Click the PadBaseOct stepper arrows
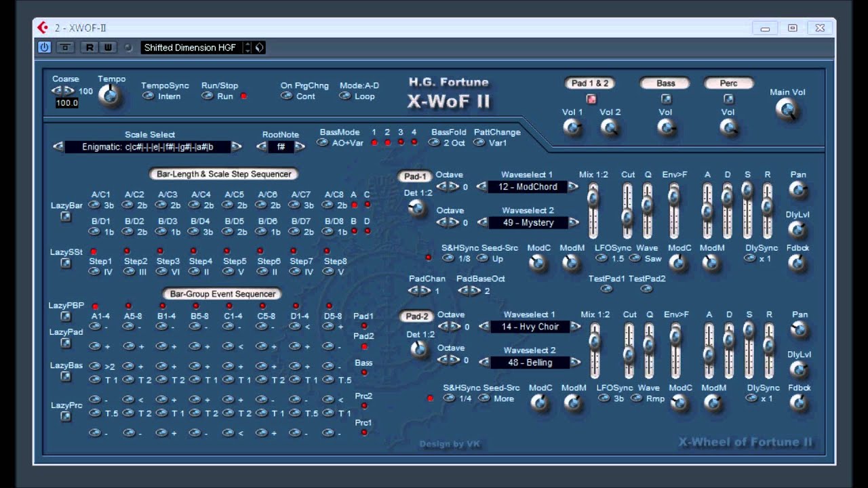868x488 pixels. (469, 291)
